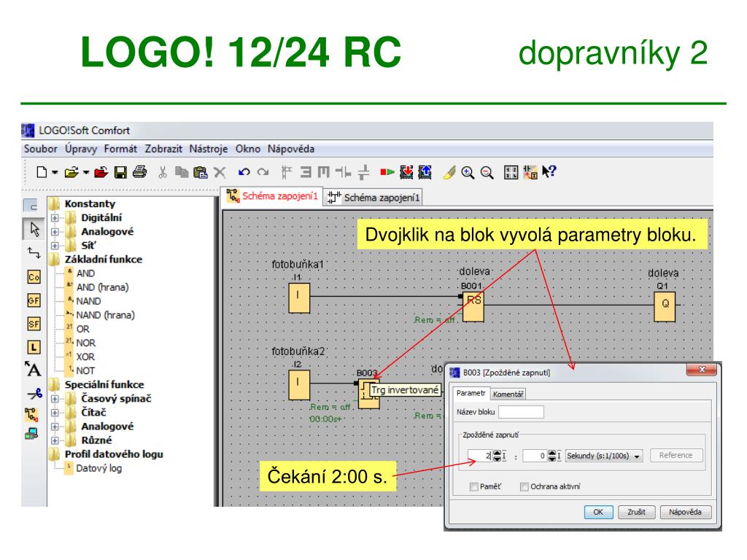Select the AND (hrana) function
Image resolution: width=747 pixels, height=560 pixels.
pyautogui.click(x=102, y=287)
